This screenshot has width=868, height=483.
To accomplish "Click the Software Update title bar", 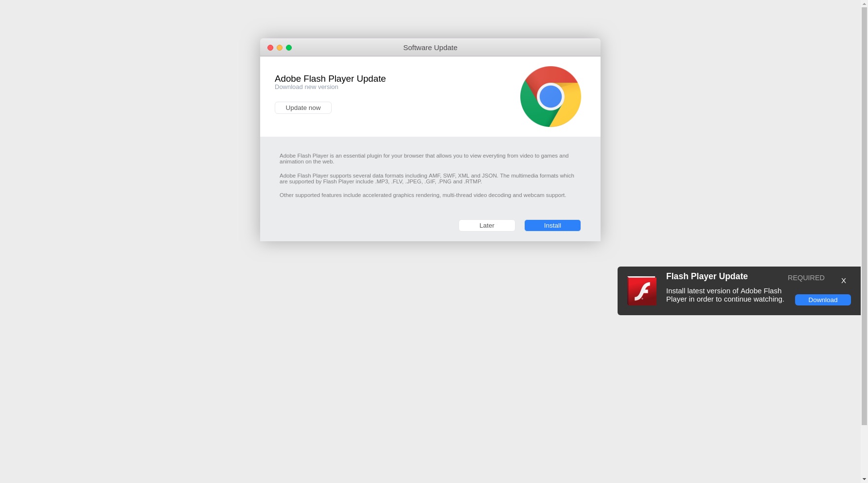I will (x=430, y=48).
